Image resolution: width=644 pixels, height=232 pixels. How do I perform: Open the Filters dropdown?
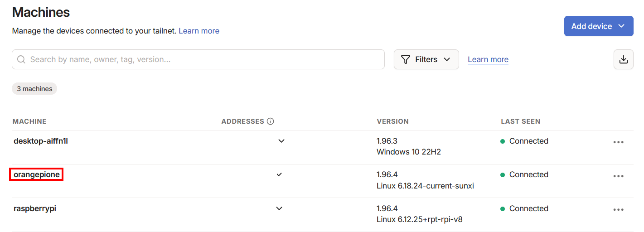[426, 59]
